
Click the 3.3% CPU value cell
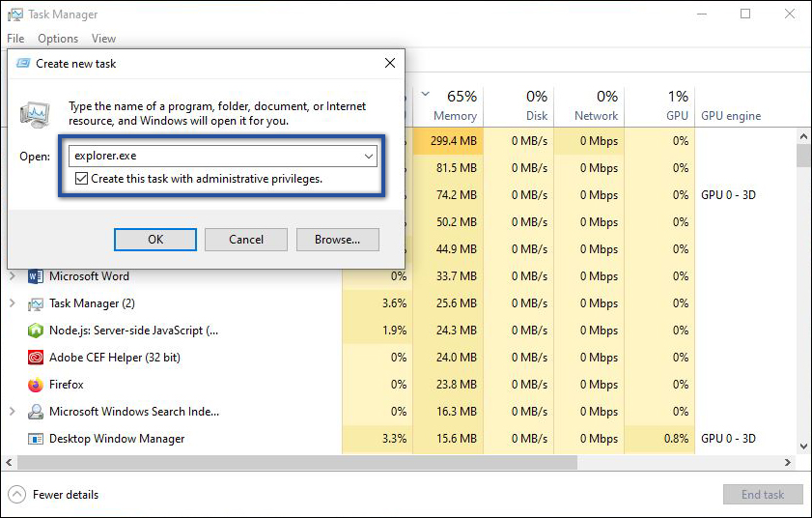click(x=377, y=439)
